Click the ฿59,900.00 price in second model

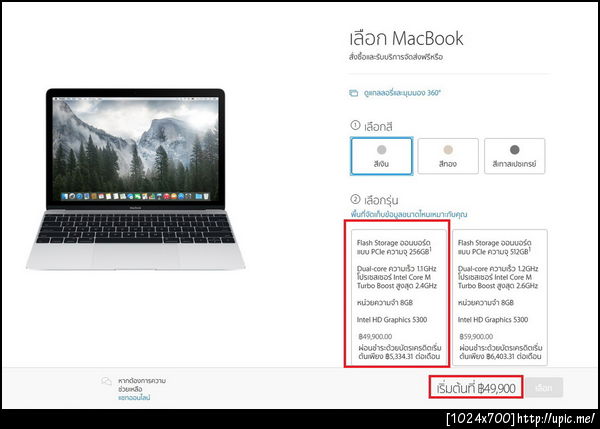[x=476, y=336]
